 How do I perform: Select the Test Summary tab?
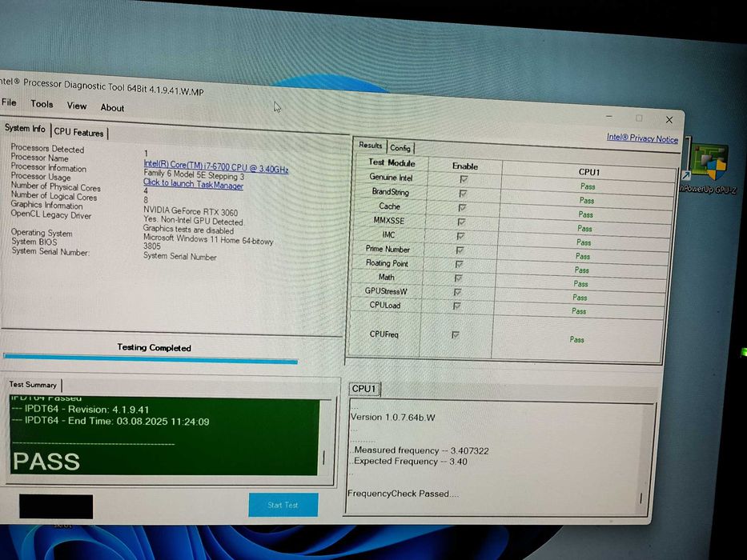click(33, 384)
